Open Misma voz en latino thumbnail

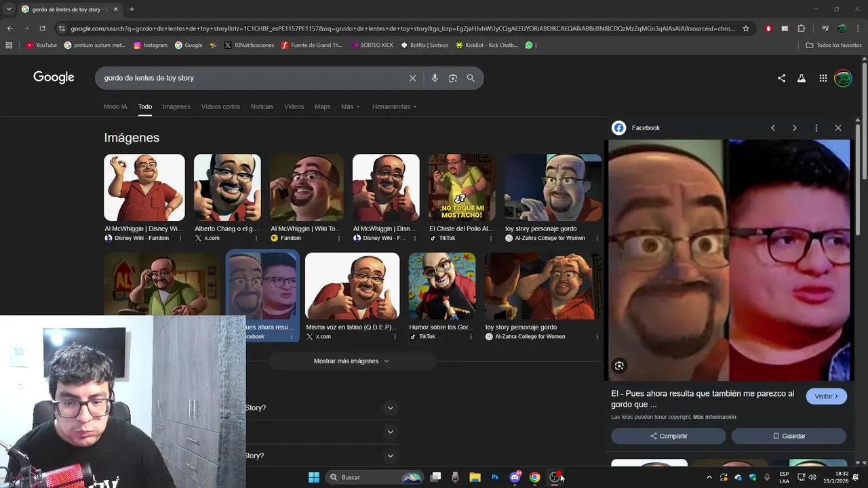pos(352,286)
